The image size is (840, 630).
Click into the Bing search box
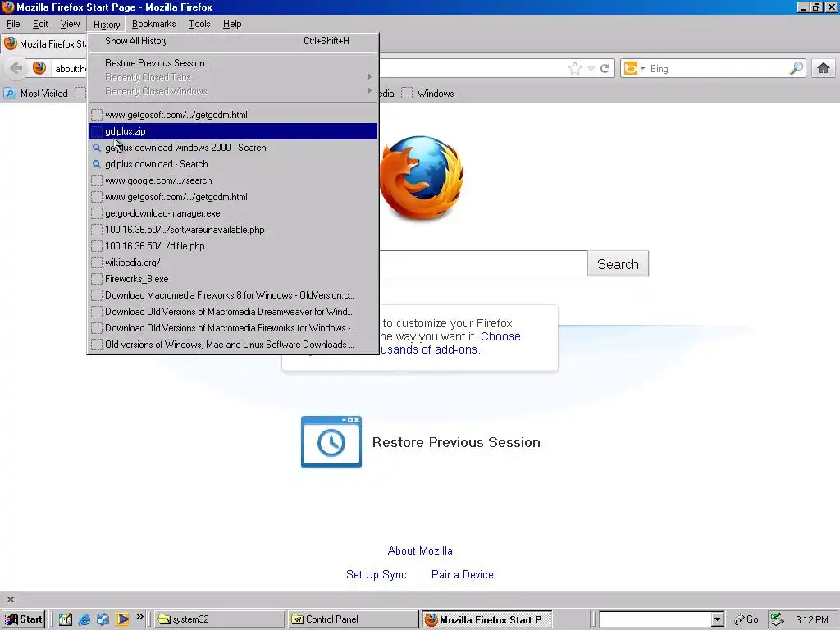(x=718, y=69)
